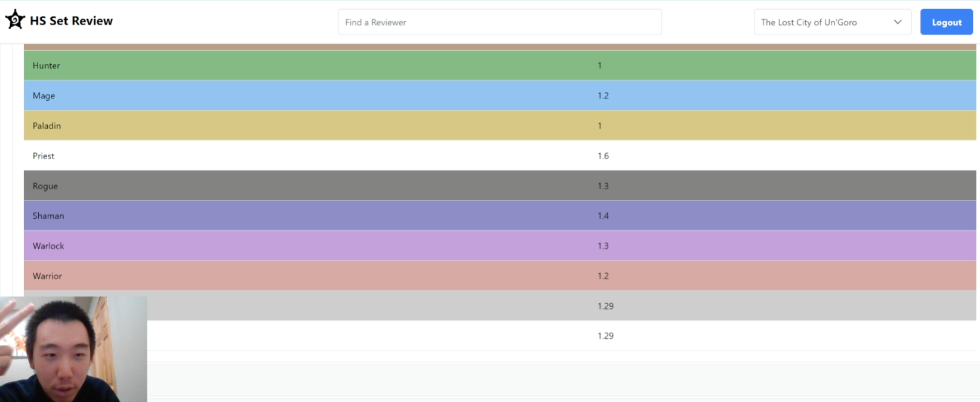This screenshot has width=980, height=402.
Task: Click the 1.29 value in the white bottom row
Action: pyautogui.click(x=605, y=336)
